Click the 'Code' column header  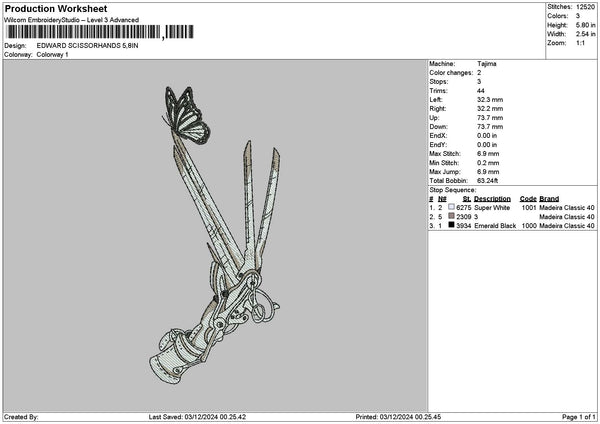pos(528,199)
